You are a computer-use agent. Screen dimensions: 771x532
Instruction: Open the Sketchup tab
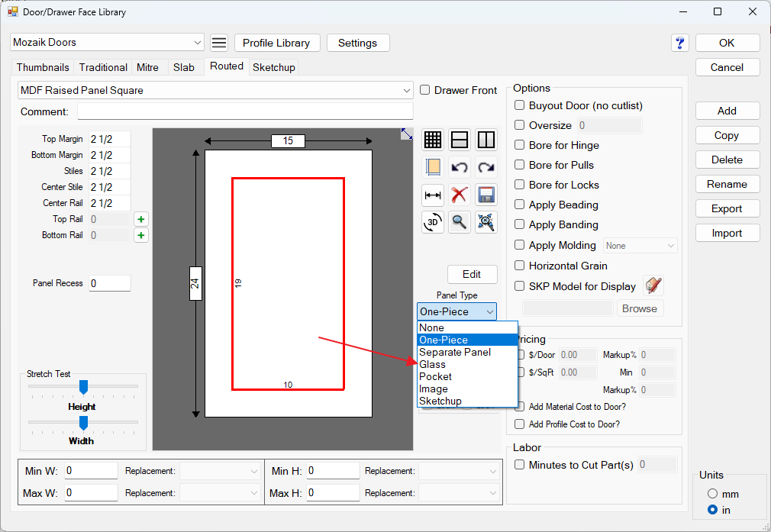273,67
